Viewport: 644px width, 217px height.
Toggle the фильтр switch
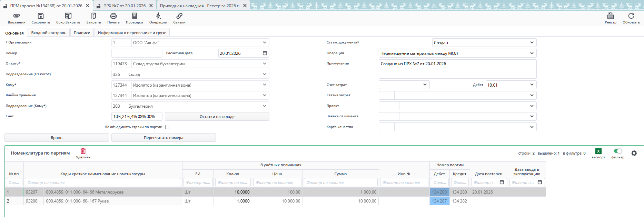618,151
